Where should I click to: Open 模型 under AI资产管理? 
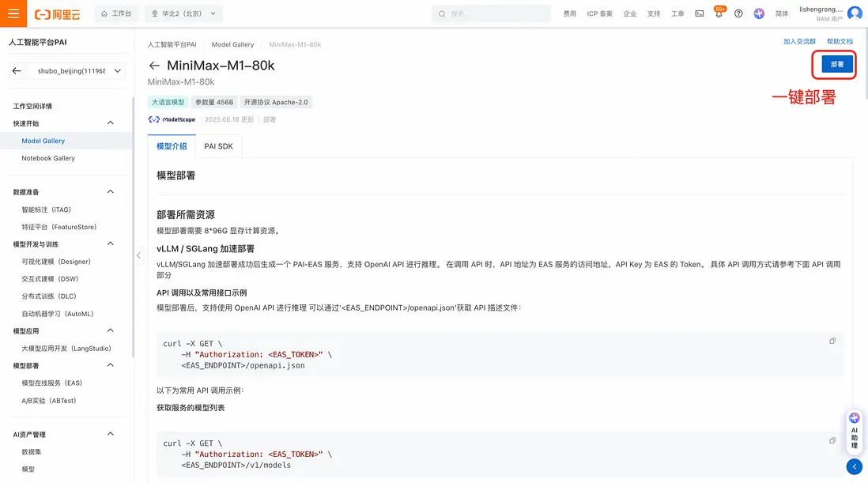point(28,470)
